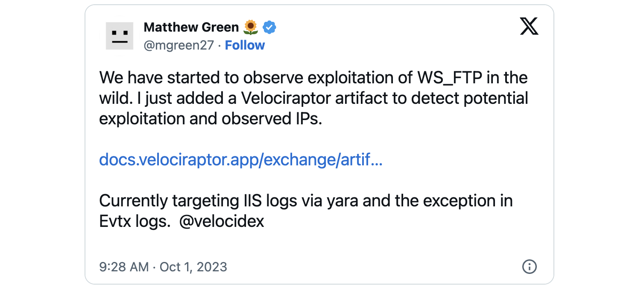Follow the @mgreen27 account
Viewport: 644px width, 288px height.
(245, 45)
